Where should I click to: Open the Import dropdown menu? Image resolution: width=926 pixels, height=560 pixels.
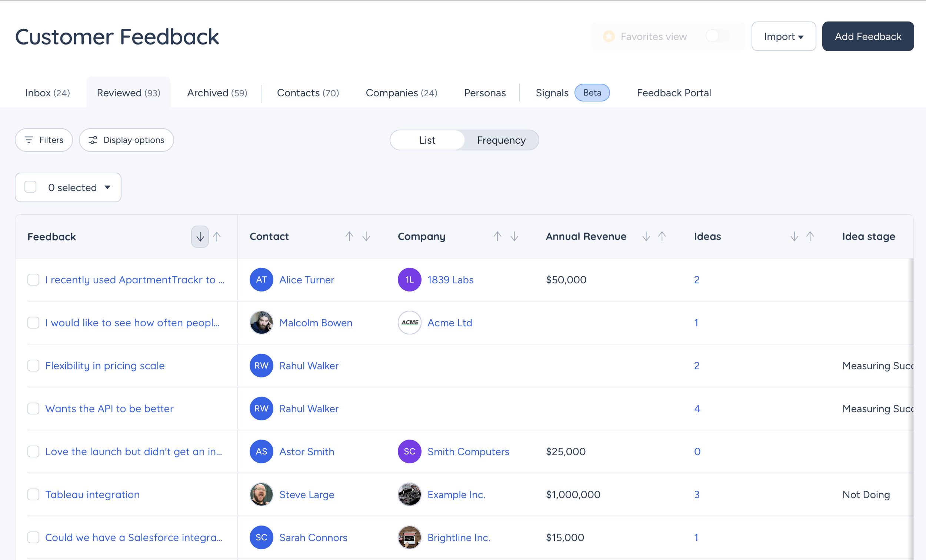coord(783,36)
